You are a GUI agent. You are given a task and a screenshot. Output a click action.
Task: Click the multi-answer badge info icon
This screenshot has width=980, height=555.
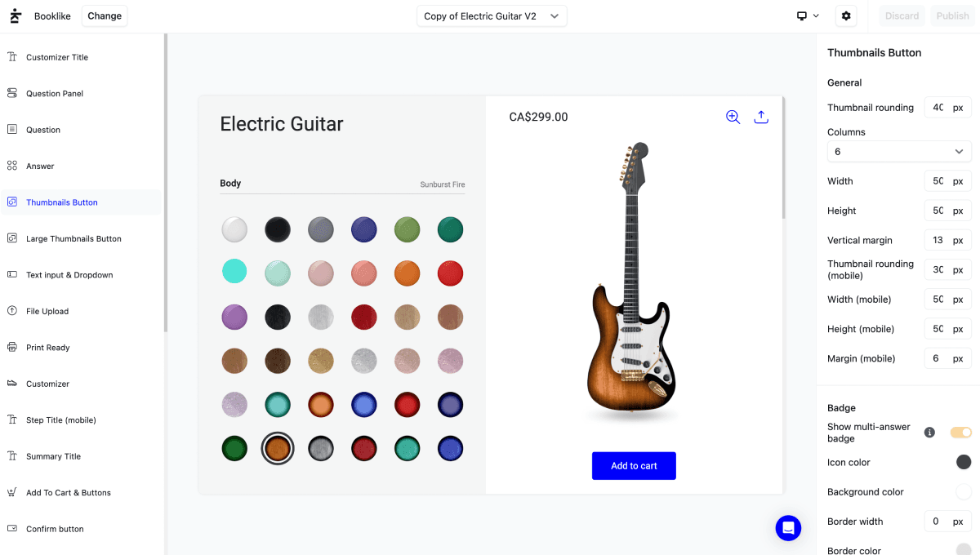pyautogui.click(x=929, y=433)
